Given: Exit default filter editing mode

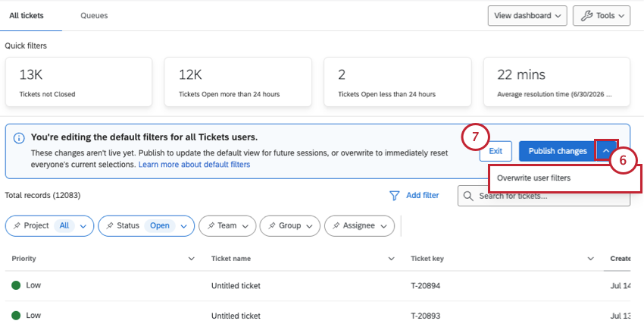Looking at the screenshot, I should pos(496,151).
